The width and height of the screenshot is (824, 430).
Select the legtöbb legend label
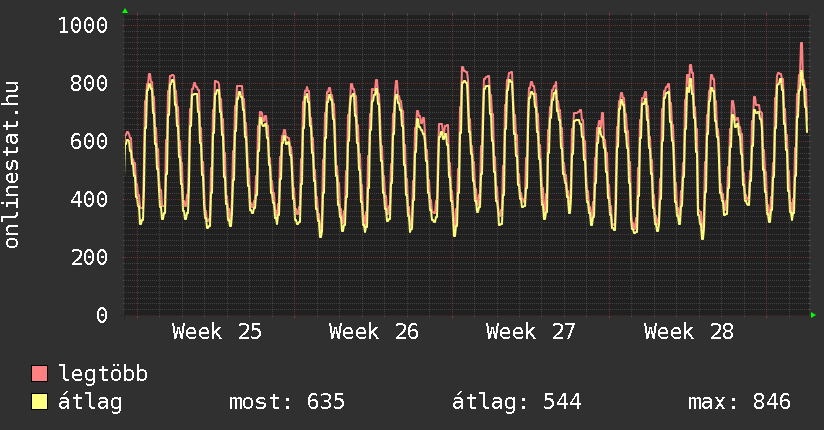pyautogui.click(x=103, y=374)
